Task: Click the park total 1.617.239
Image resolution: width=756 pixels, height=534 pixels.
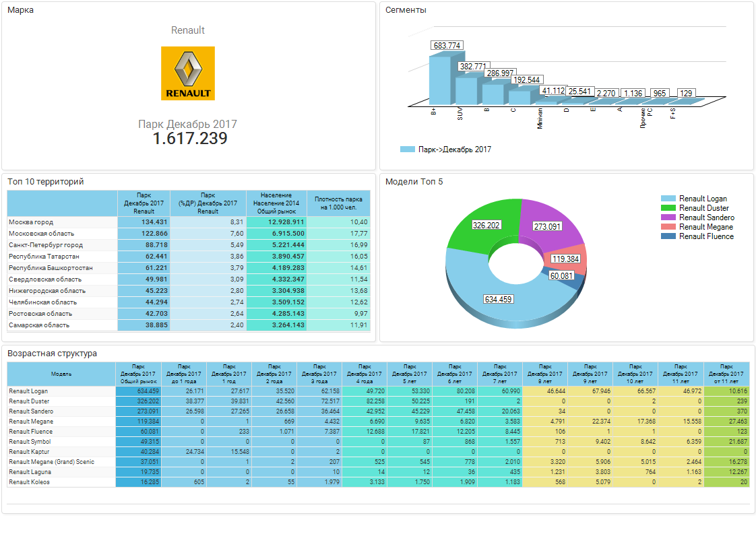Action: click(190, 138)
